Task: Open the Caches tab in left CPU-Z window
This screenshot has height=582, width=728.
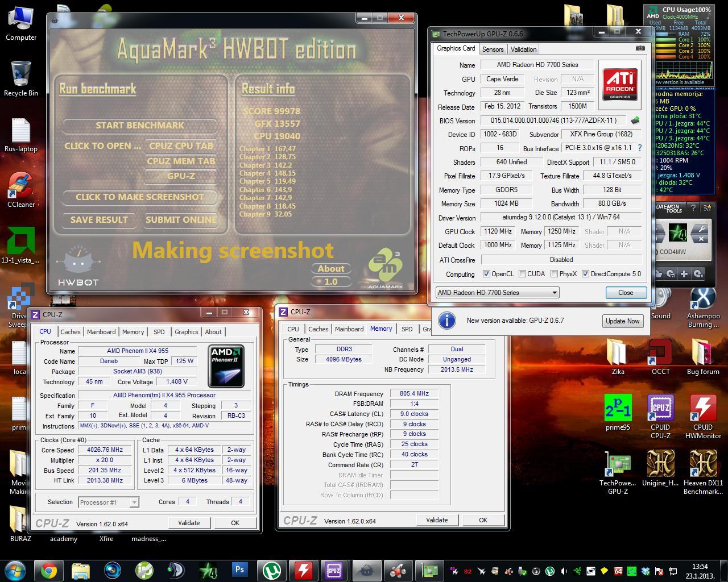Action: [x=71, y=332]
